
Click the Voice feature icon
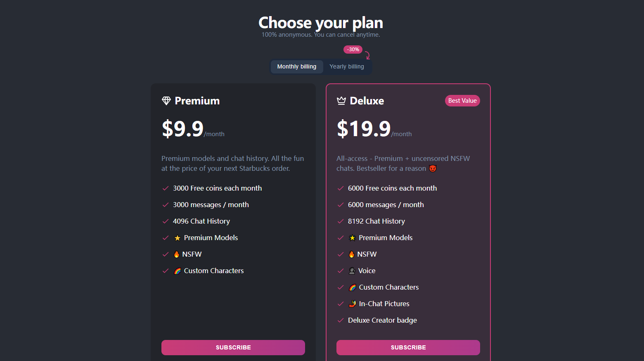click(352, 271)
